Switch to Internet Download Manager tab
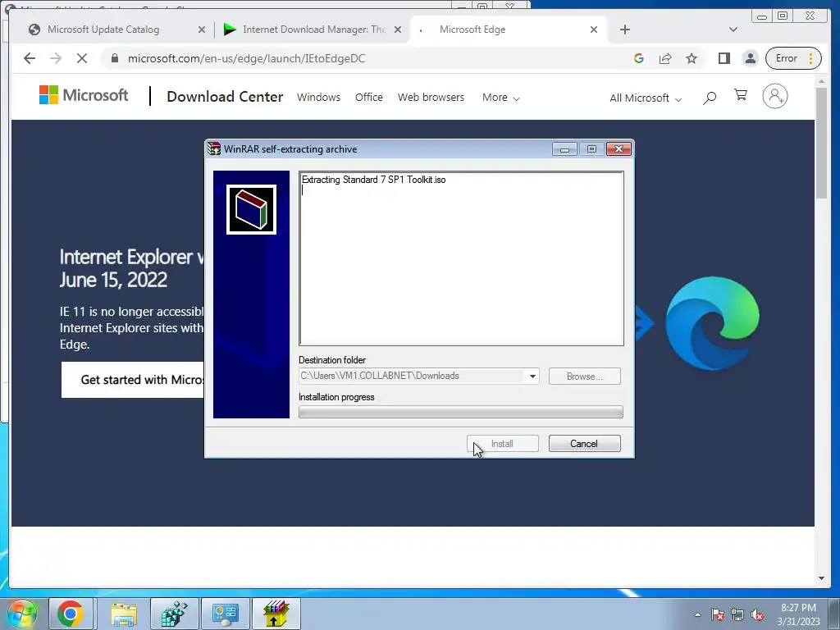The height and width of the screenshot is (630, 840). pos(314,30)
